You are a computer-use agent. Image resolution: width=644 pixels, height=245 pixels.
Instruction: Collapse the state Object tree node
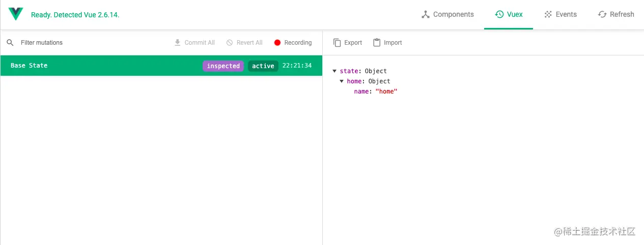(334, 71)
